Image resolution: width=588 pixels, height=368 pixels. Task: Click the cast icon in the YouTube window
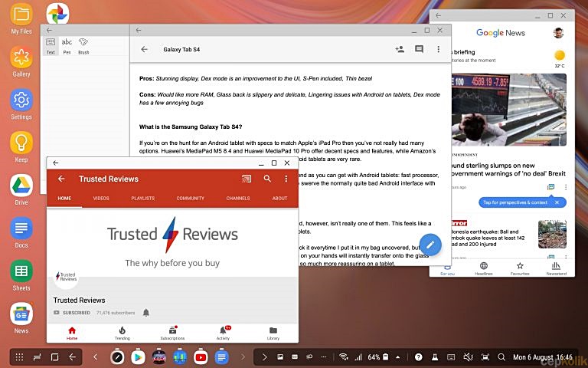(247, 179)
